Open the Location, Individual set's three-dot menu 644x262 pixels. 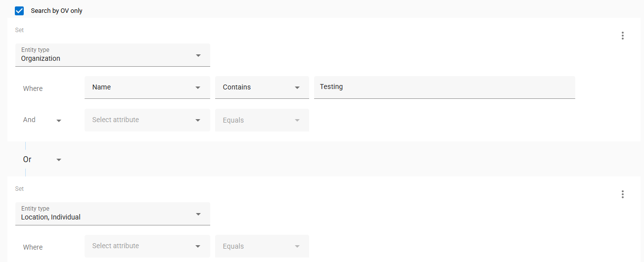[622, 194]
